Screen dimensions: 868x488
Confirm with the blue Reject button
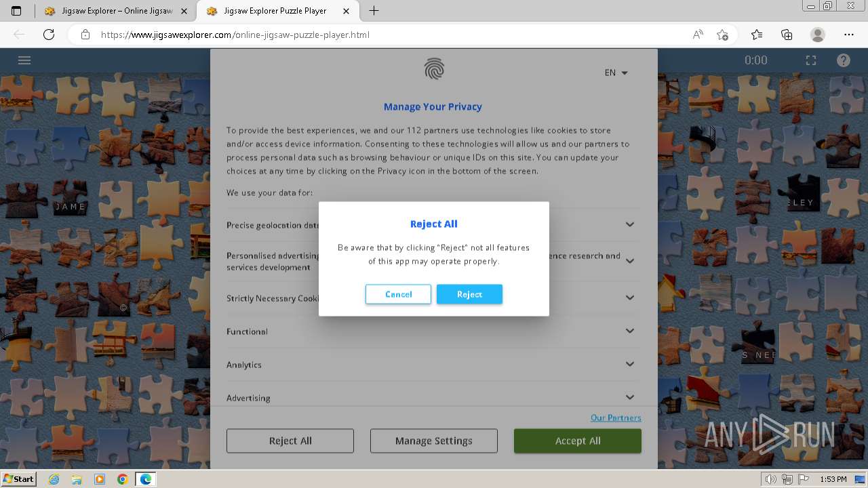click(469, 294)
